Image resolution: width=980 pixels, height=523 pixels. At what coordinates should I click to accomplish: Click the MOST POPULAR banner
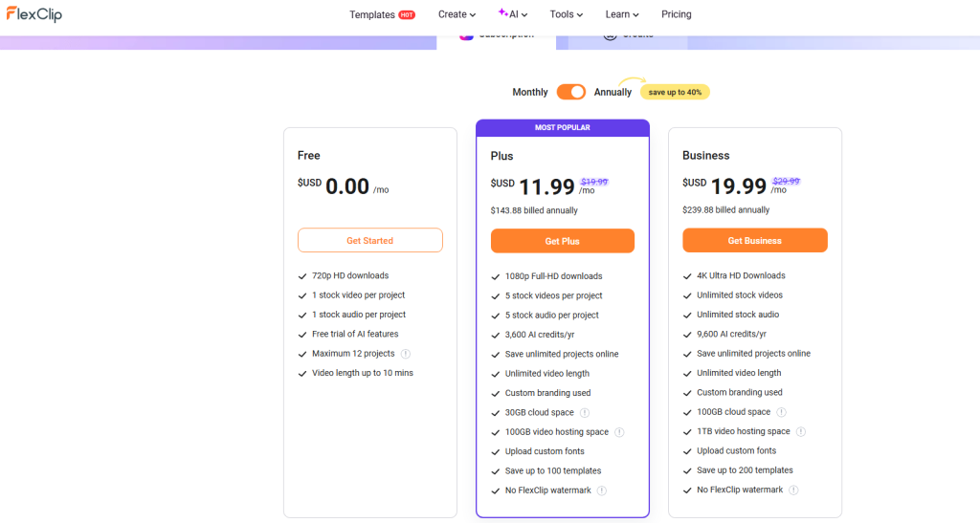click(563, 127)
